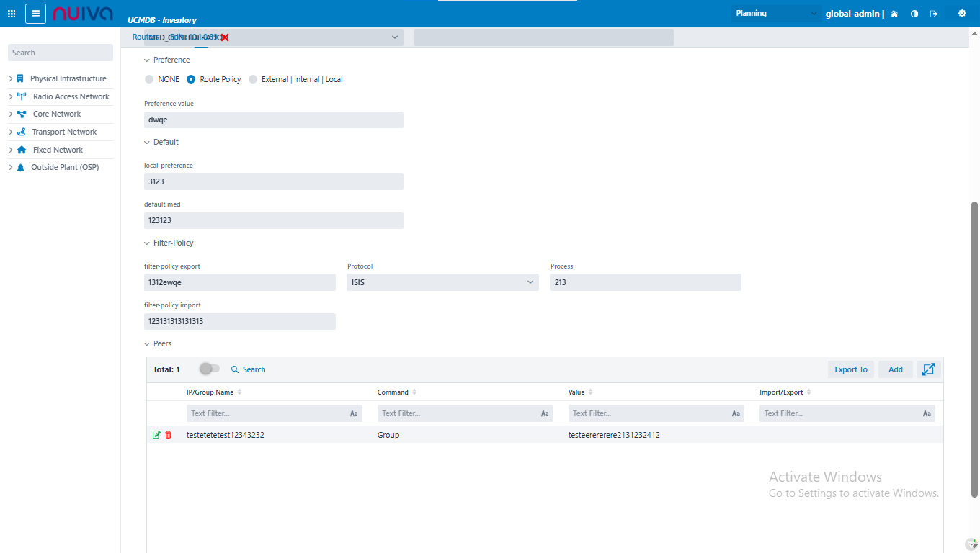Expand Radio Access Network tree item
Image resolution: width=980 pixels, height=553 pixels.
point(11,96)
